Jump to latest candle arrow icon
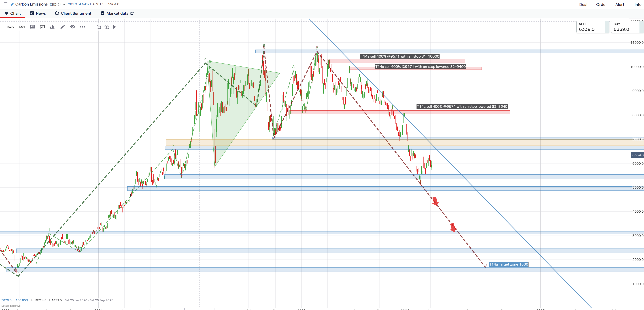644x310 pixels. 115,27
